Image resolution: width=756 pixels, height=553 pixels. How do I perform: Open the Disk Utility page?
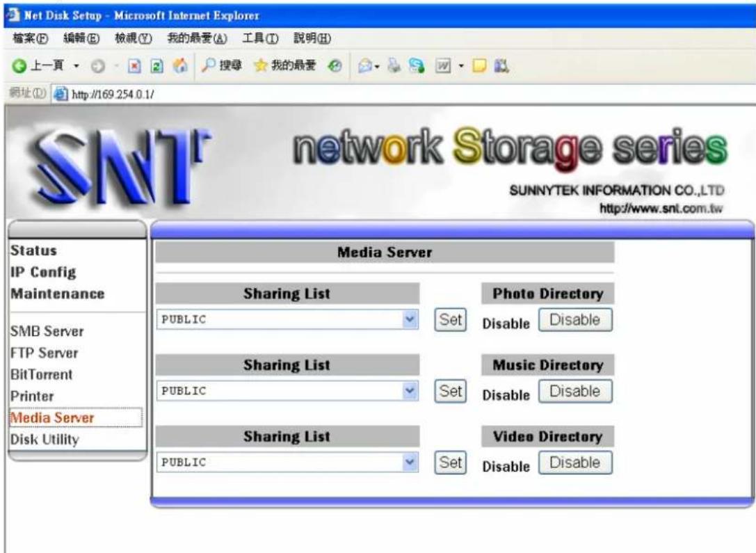45,440
